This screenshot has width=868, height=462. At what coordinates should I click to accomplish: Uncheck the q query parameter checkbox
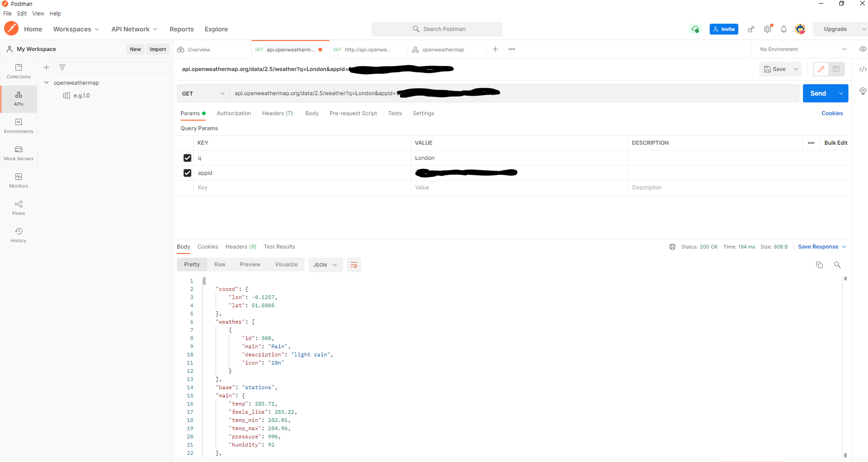click(187, 158)
